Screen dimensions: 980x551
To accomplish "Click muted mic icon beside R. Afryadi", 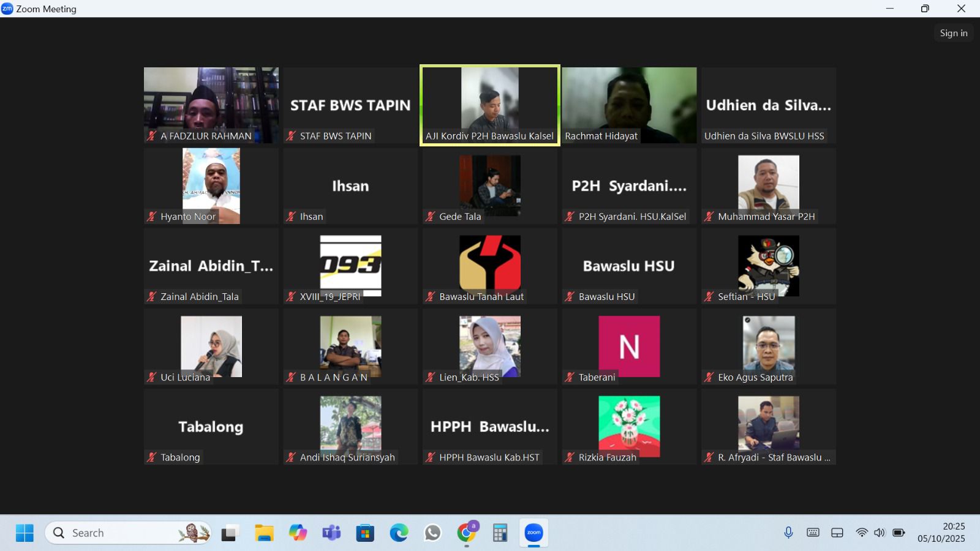I will (709, 457).
